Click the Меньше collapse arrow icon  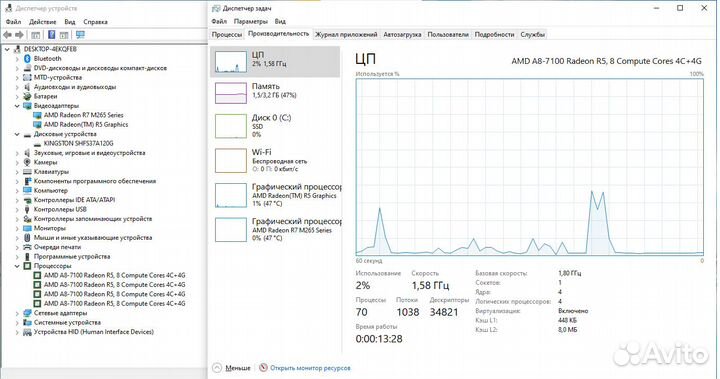click(x=217, y=368)
